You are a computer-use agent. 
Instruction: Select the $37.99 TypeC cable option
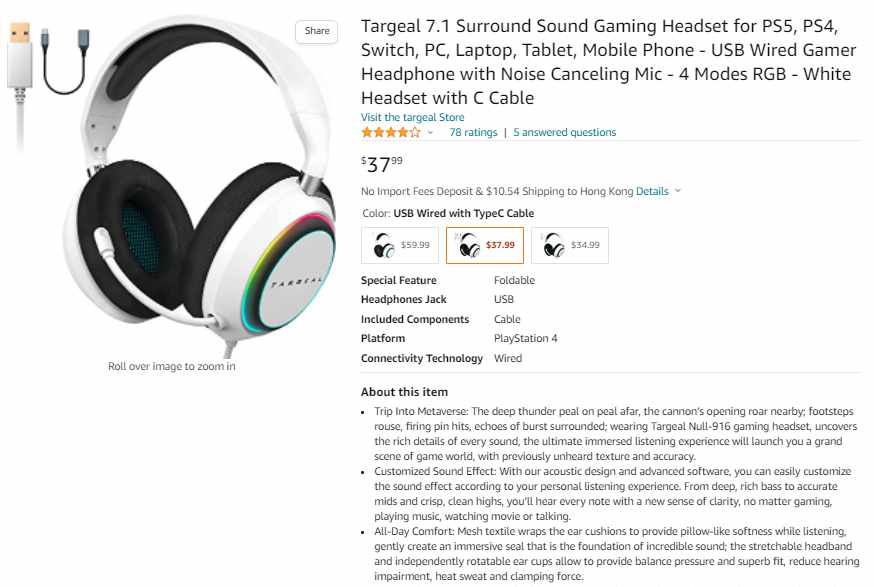(485, 245)
